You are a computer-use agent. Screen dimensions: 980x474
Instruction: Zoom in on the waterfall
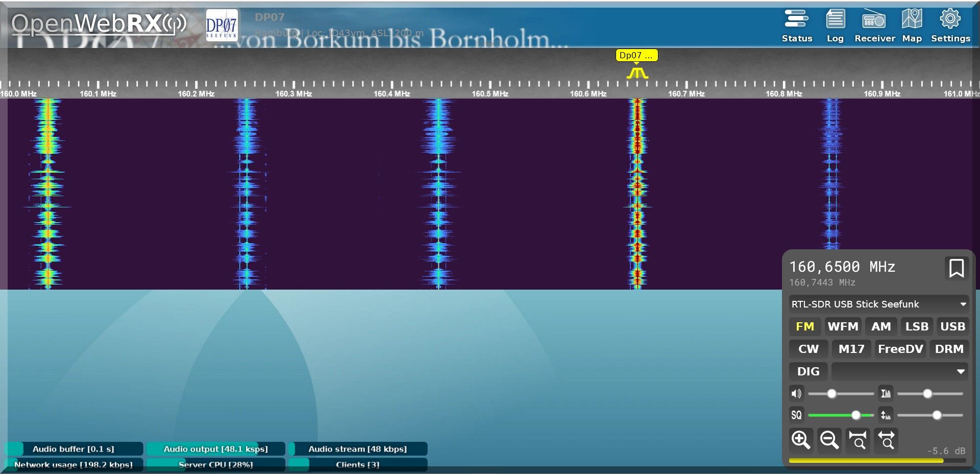(800, 440)
